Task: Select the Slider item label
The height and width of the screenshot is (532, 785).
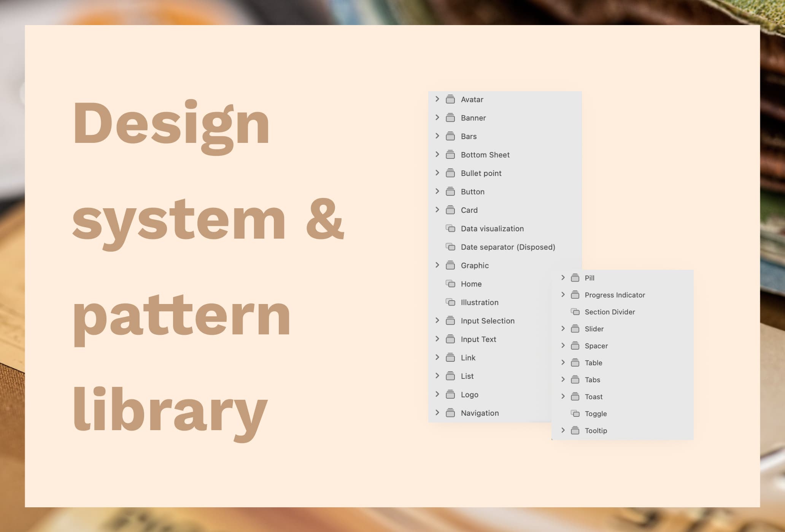Action: 594,329
